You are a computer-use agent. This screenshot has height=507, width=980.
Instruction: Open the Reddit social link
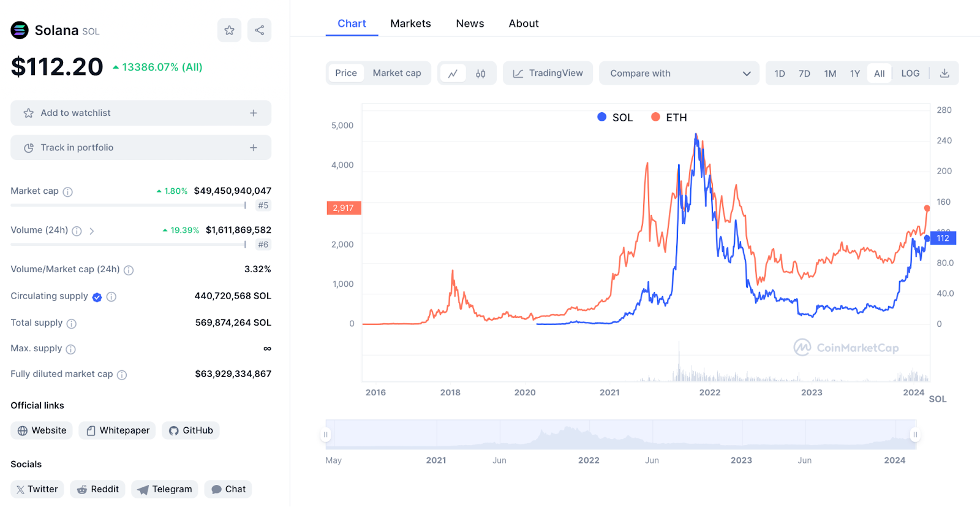pyautogui.click(x=97, y=489)
